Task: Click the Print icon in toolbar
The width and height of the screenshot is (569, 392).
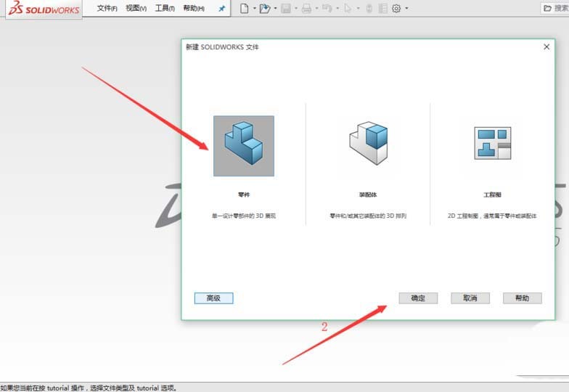Action: (x=306, y=9)
